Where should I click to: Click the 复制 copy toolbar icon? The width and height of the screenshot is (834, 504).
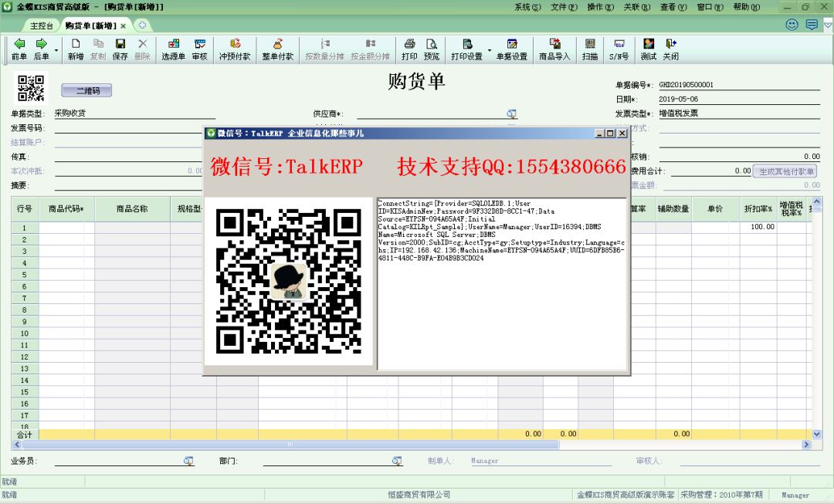click(x=98, y=49)
